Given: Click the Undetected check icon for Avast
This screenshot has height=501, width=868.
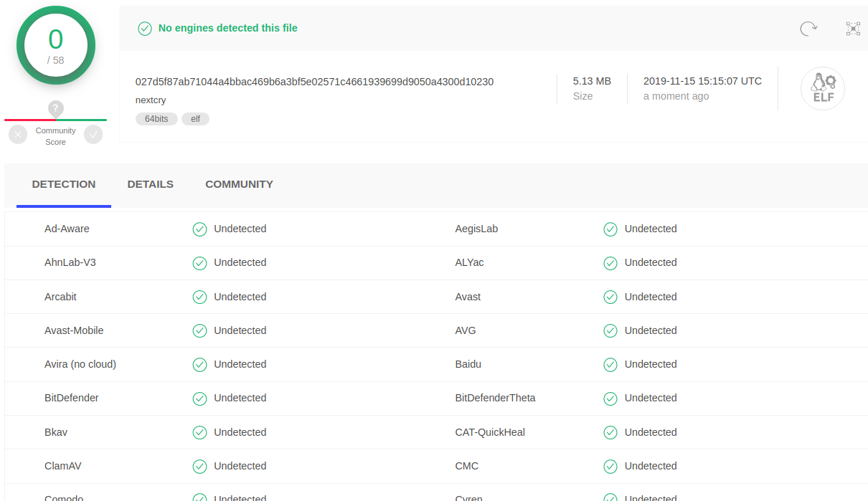Looking at the screenshot, I should pyautogui.click(x=610, y=297).
